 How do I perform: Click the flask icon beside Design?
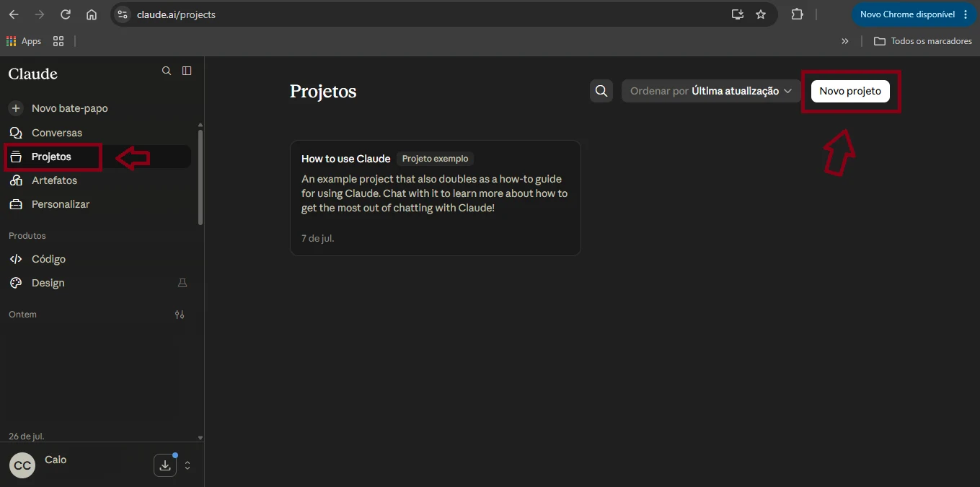tap(182, 283)
